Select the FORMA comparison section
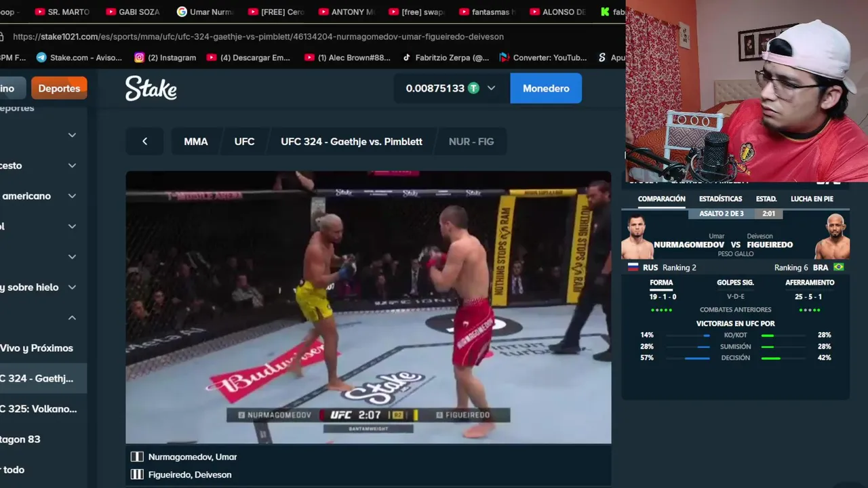 [x=661, y=283]
